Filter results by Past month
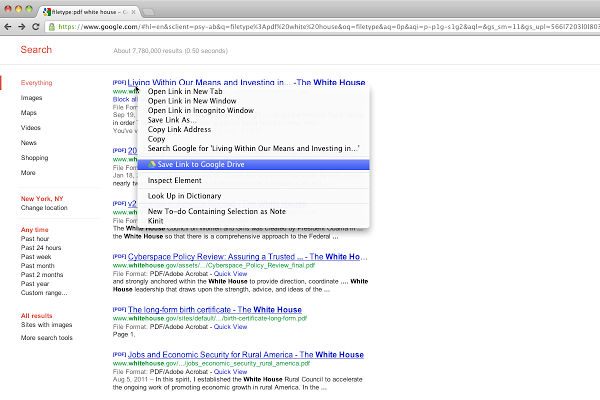The image size is (600, 400). [x=38, y=266]
